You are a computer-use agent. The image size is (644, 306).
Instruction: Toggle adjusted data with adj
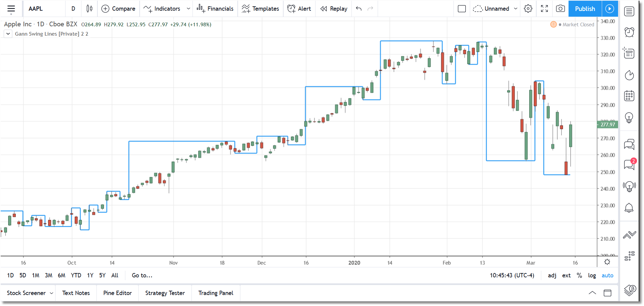(x=552, y=275)
